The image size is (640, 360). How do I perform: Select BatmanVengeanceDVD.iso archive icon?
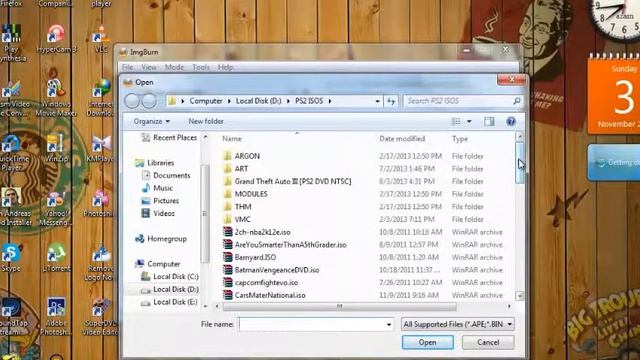227,270
